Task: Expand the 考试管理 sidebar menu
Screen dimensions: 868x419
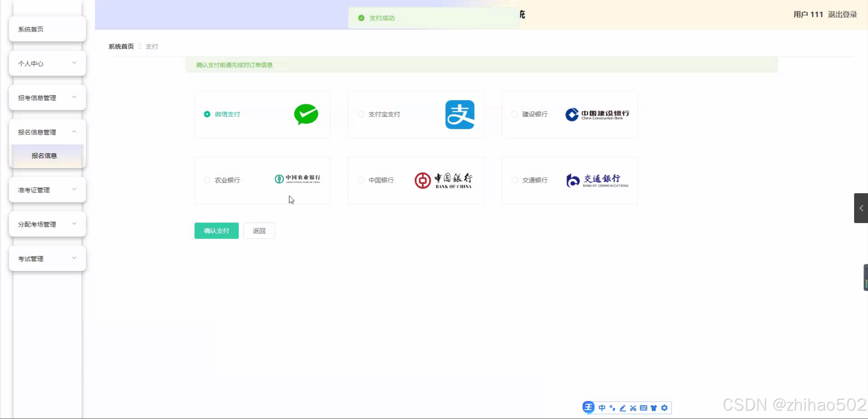Action: tap(47, 259)
